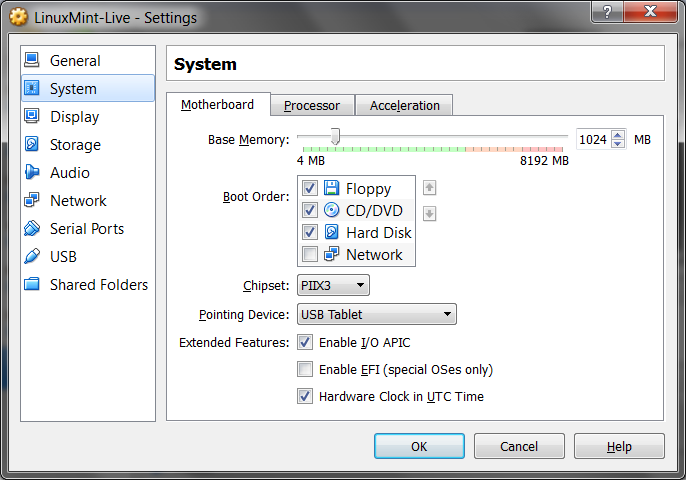Image resolution: width=686 pixels, height=480 pixels.
Task: Enable EFI special OSes checkbox
Action: point(305,369)
